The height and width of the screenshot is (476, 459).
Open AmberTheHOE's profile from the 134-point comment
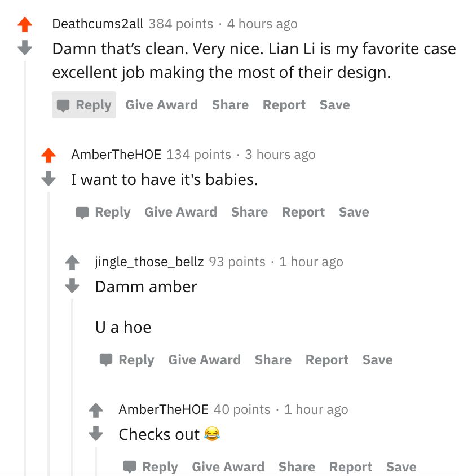116,155
